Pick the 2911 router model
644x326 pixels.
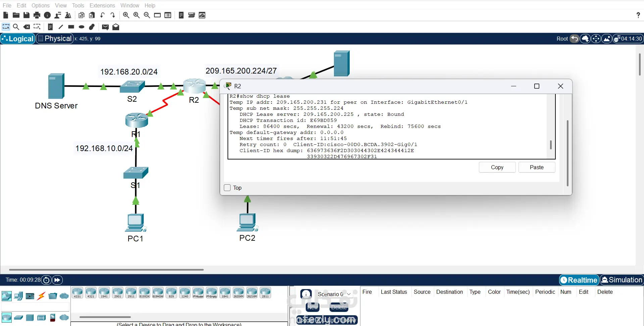coord(131,293)
